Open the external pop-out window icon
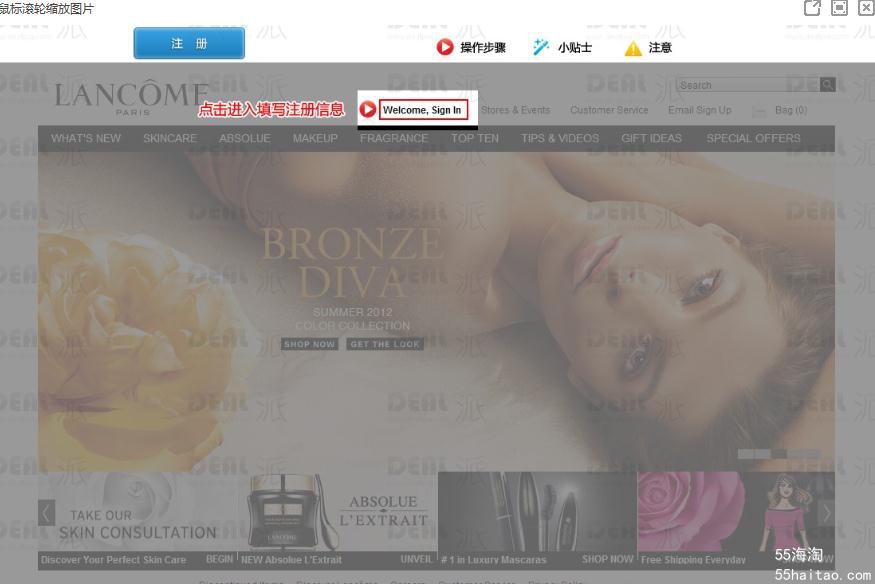Viewport: 875px width, 584px height. (812, 8)
